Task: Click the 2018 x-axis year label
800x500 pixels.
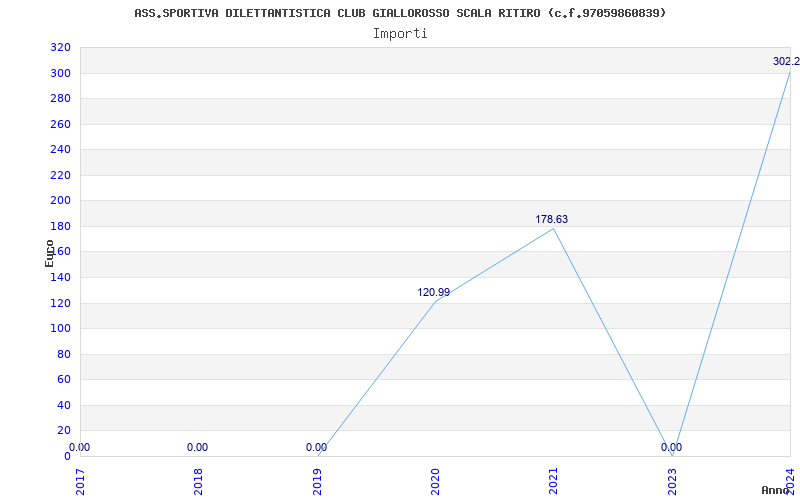Action: pyautogui.click(x=198, y=481)
